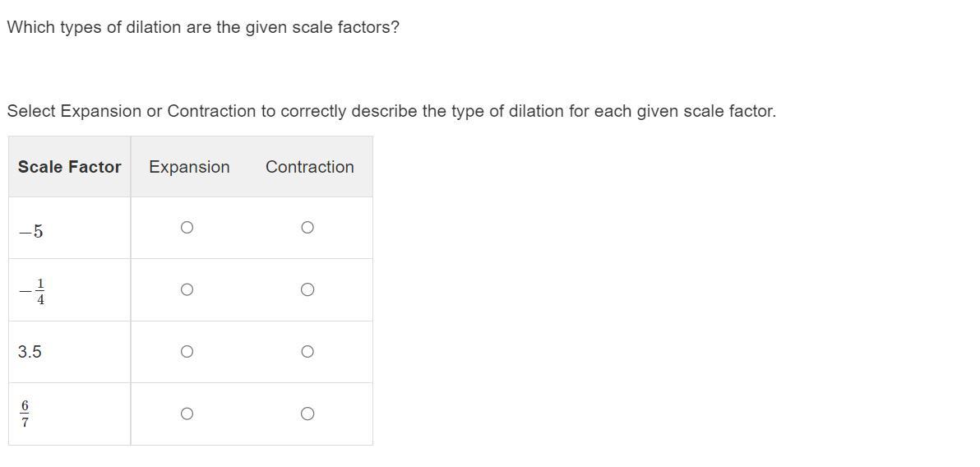
Task: Select Contraction for scale factor −5
Action: click(x=307, y=228)
